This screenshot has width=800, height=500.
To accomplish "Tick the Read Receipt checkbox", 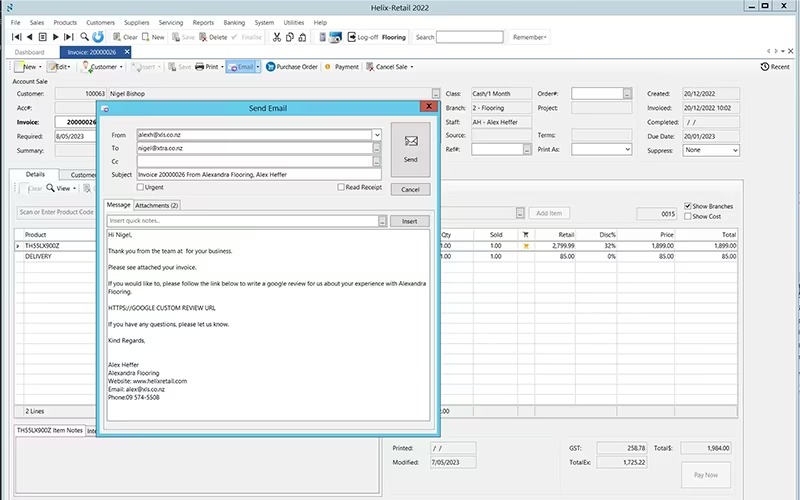I will [341, 187].
